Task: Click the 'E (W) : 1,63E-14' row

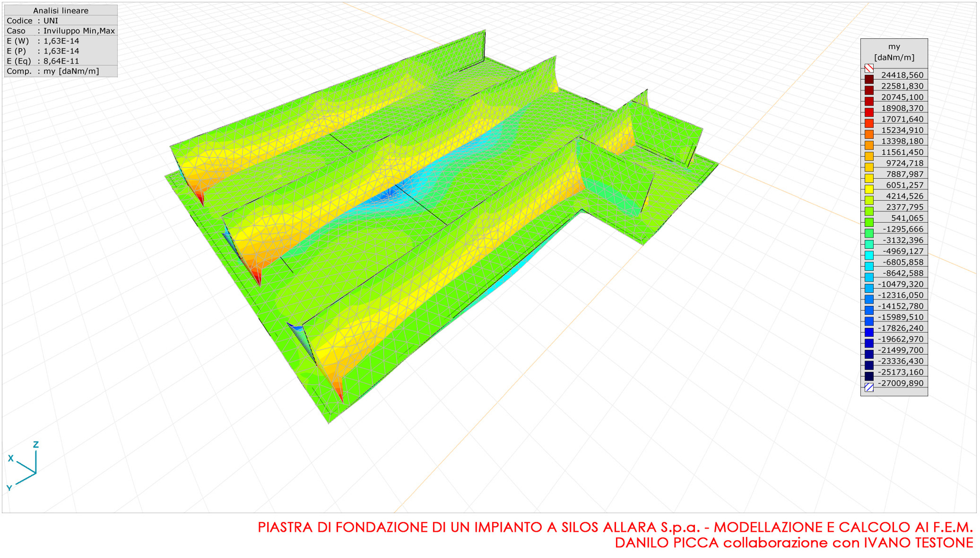Action: (x=61, y=41)
